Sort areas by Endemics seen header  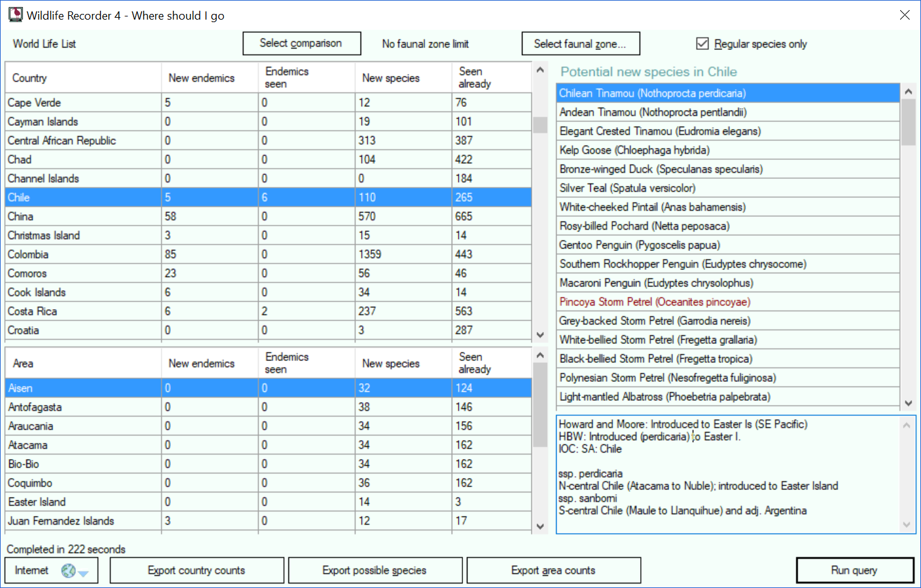click(307, 364)
